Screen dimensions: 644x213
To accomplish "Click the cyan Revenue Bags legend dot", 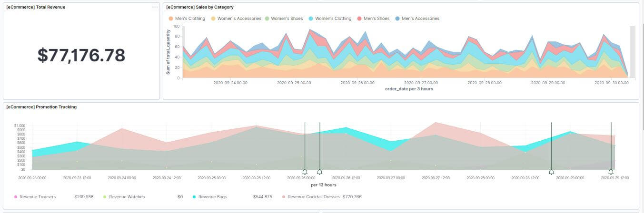I will [194, 196].
